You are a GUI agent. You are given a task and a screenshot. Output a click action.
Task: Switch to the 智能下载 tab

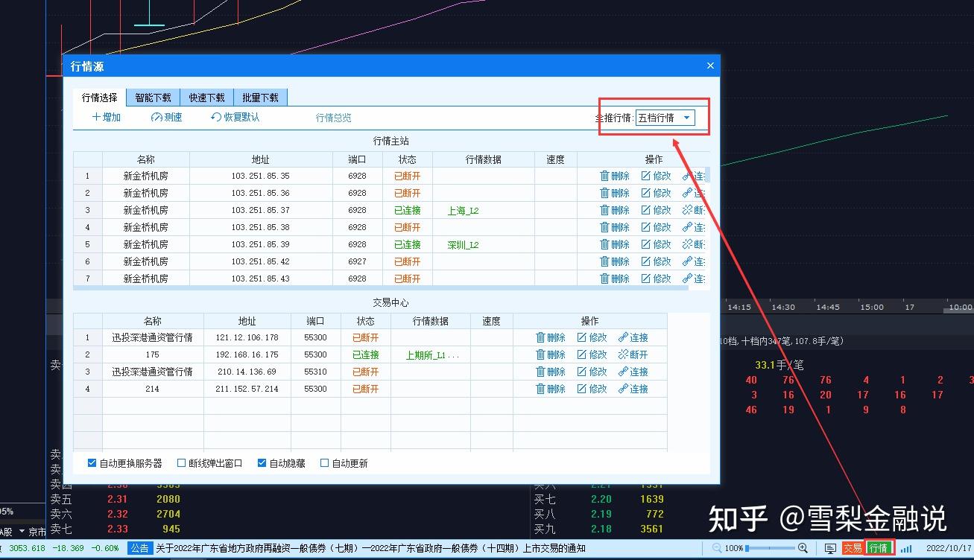153,97
